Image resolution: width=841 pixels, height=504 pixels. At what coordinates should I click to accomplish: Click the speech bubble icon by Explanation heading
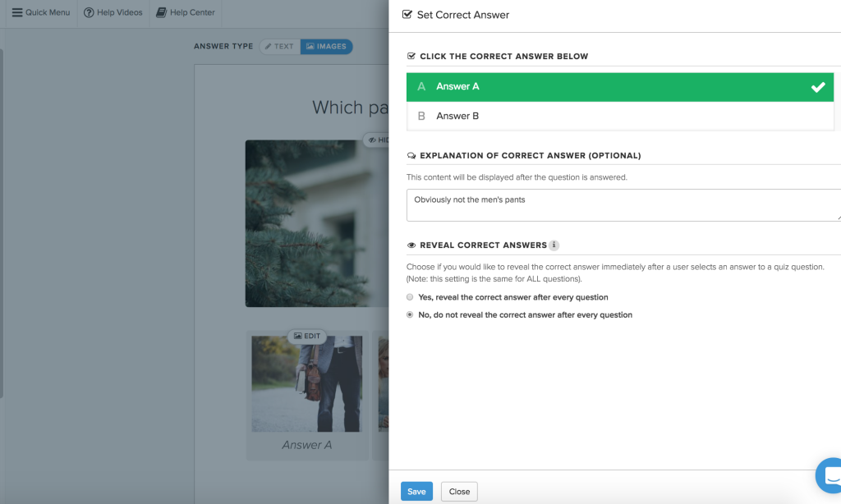[x=411, y=155]
